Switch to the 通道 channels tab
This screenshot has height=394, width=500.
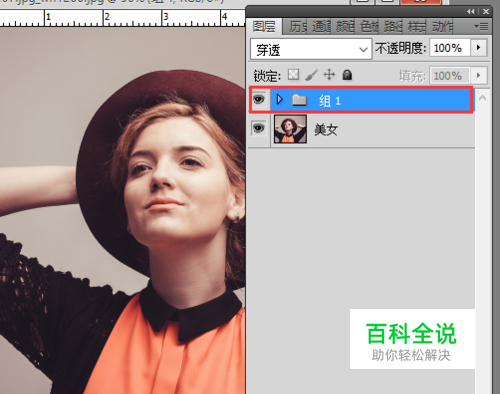321,27
